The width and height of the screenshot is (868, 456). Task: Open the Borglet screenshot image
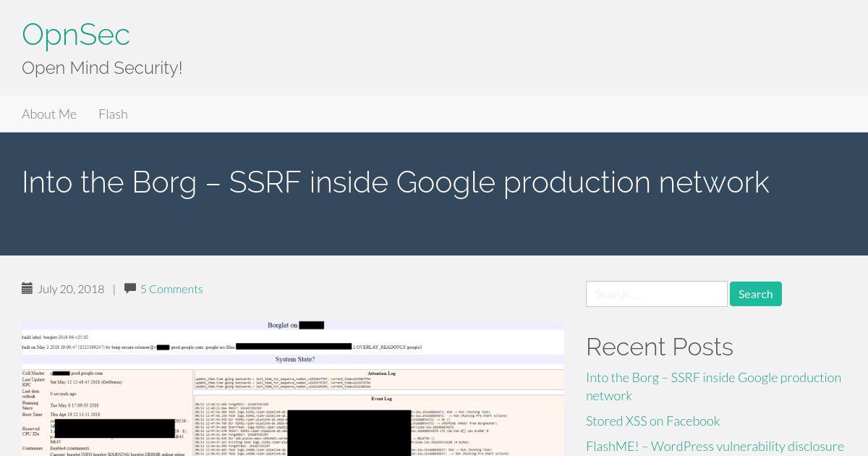(x=293, y=389)
